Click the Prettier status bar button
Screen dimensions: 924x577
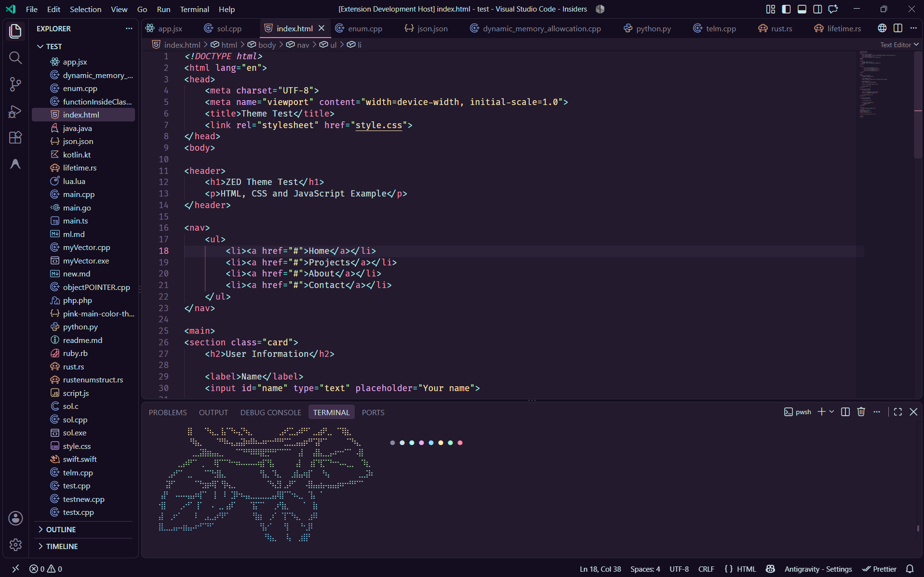(x=880, y=569)
